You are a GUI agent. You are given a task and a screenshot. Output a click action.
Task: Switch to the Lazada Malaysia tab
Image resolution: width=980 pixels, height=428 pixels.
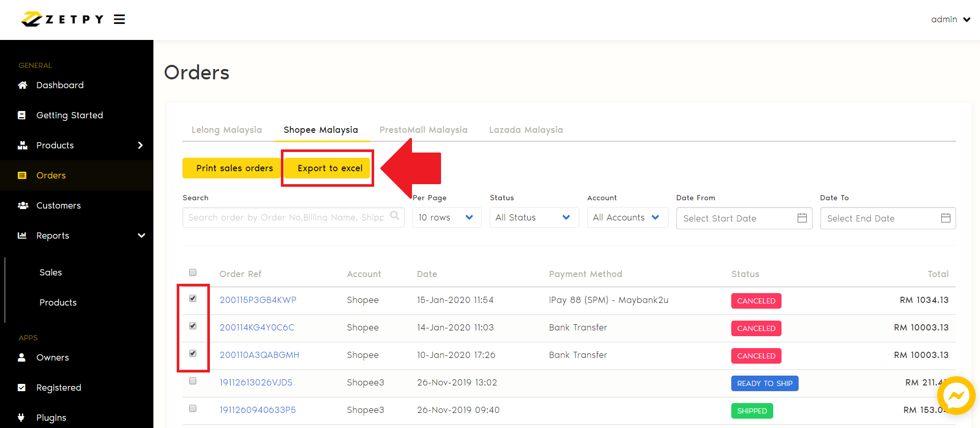click(525, 130)
